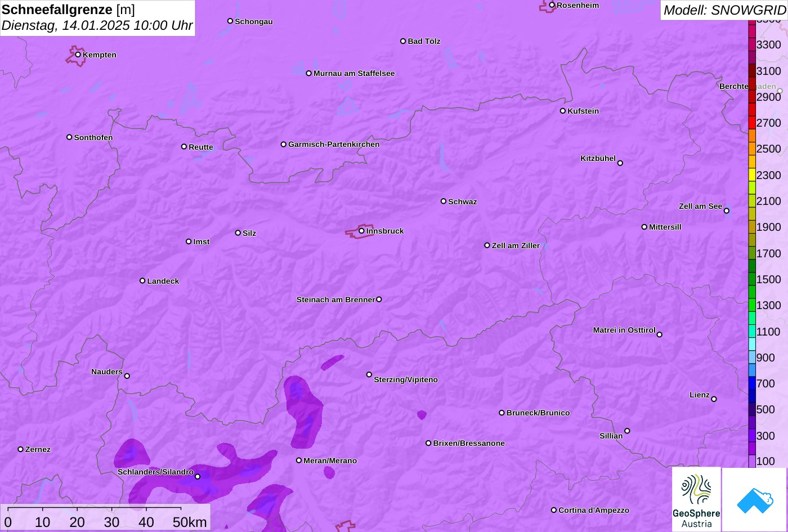Click the blue house-and-cloud logo

755,499
